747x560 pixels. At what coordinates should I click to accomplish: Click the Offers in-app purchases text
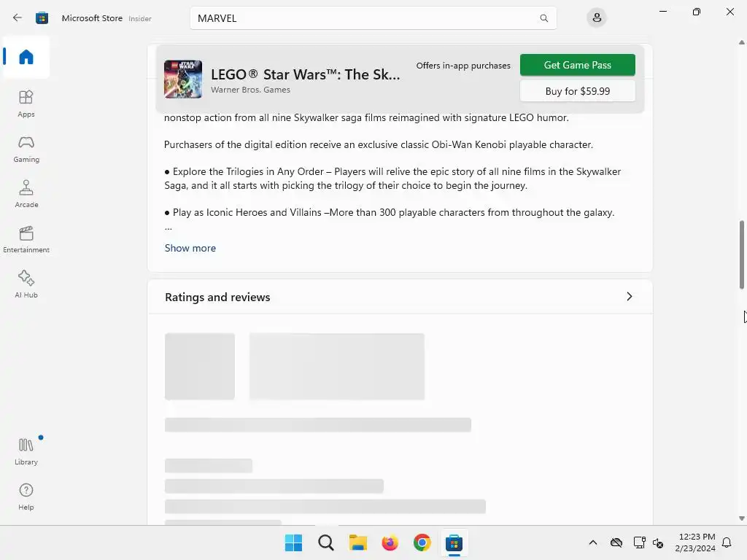(x=463, y=66)
